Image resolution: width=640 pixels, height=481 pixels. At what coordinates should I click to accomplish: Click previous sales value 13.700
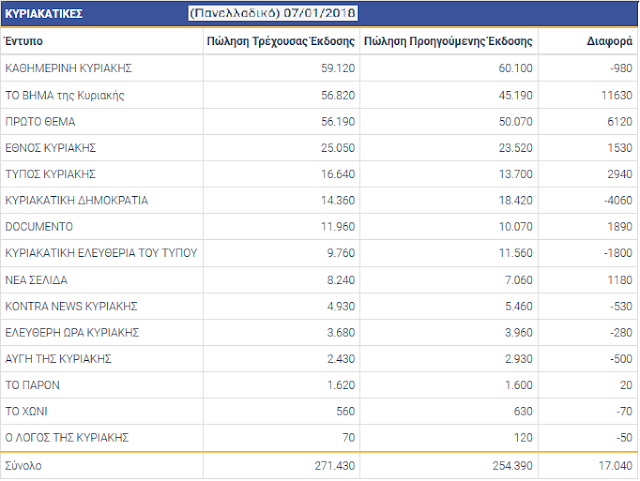[x=516, y=174]
